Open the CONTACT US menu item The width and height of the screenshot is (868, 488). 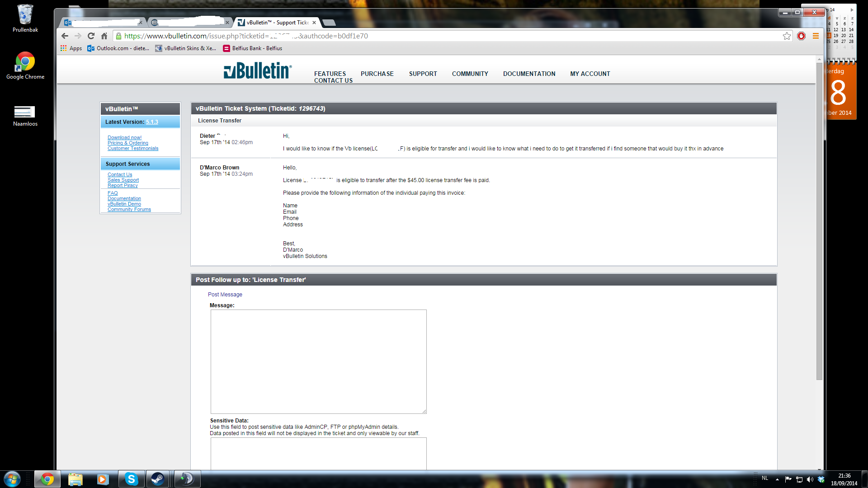click(333, 80)
